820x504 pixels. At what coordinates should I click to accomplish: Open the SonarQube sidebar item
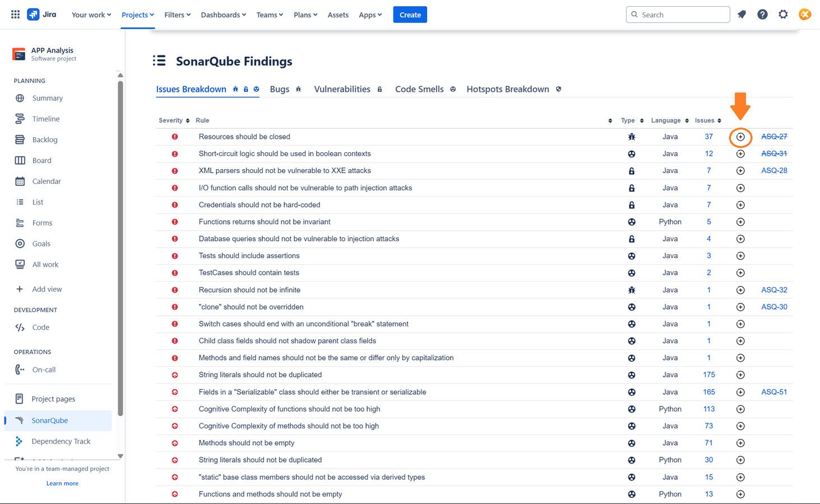coord(58,421)
